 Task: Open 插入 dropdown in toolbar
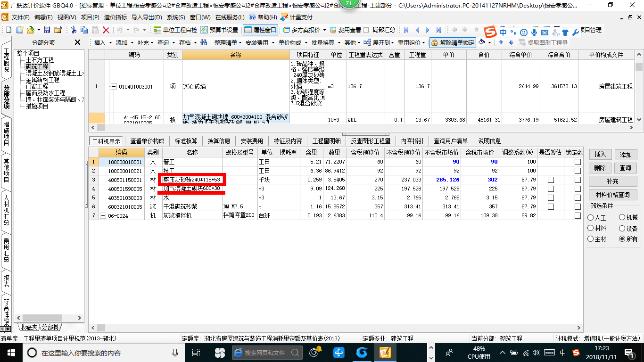(x=103, y=42)
